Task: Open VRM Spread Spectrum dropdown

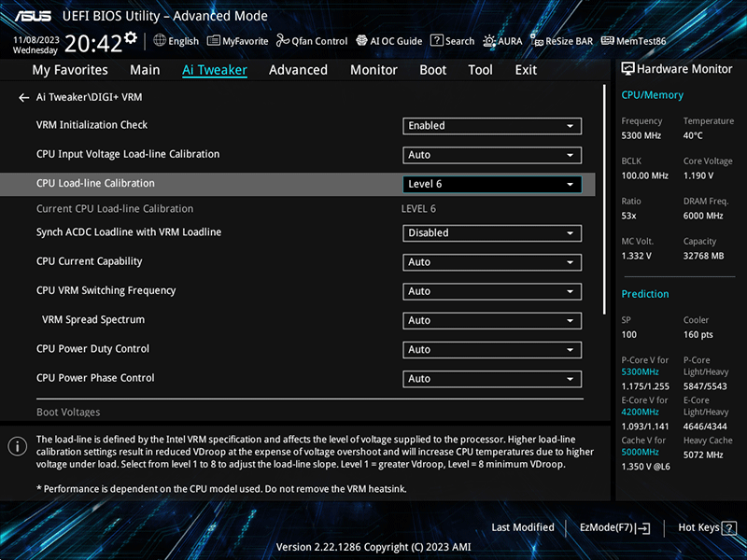Action: (492, 320)
